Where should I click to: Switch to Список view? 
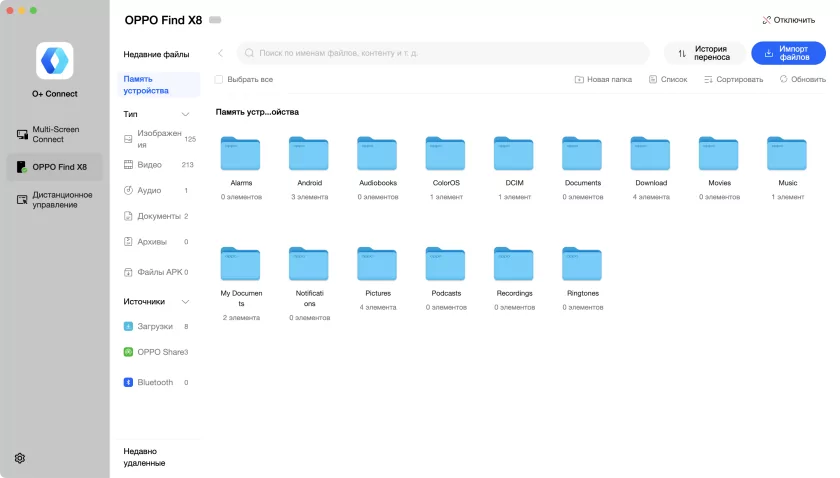[668, 79]
